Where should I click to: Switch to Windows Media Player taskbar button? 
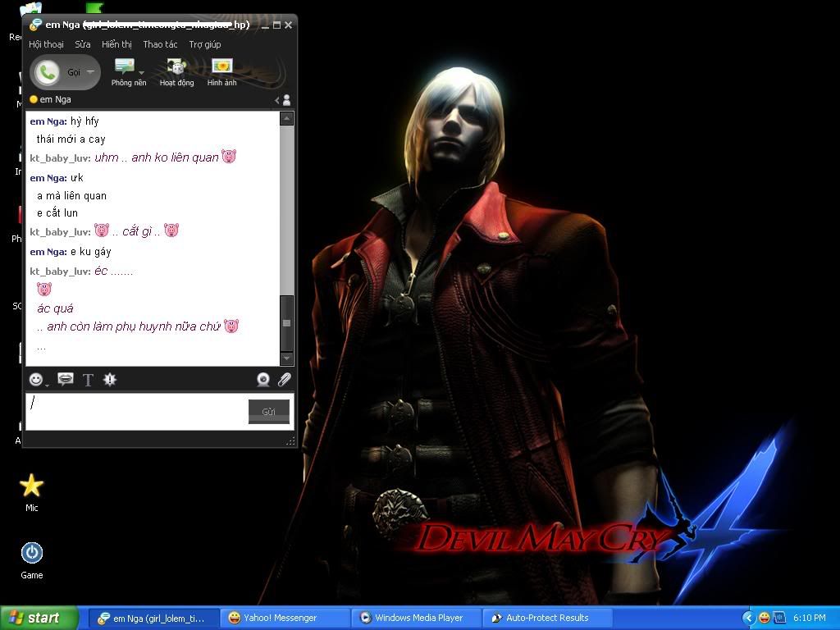[416, 619]
